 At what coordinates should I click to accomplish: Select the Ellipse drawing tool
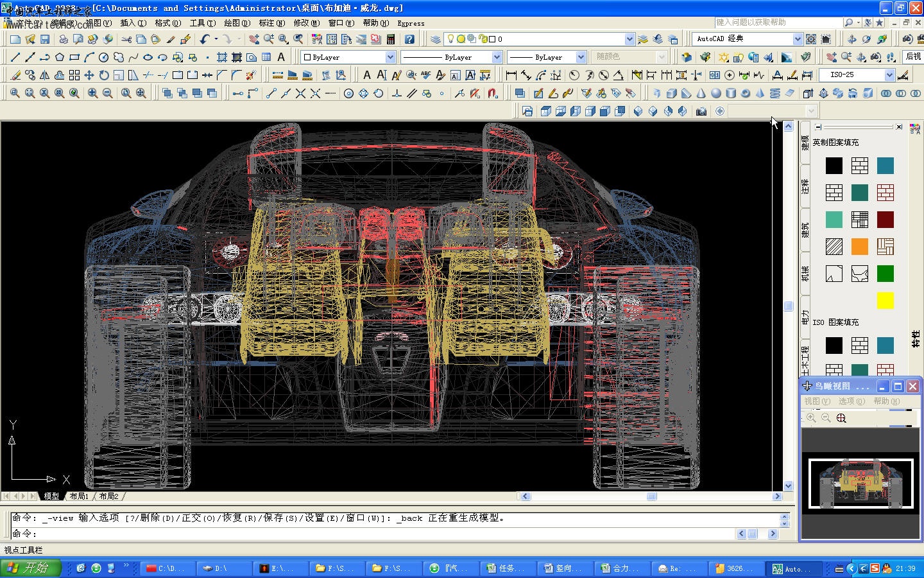coord(148,57)
